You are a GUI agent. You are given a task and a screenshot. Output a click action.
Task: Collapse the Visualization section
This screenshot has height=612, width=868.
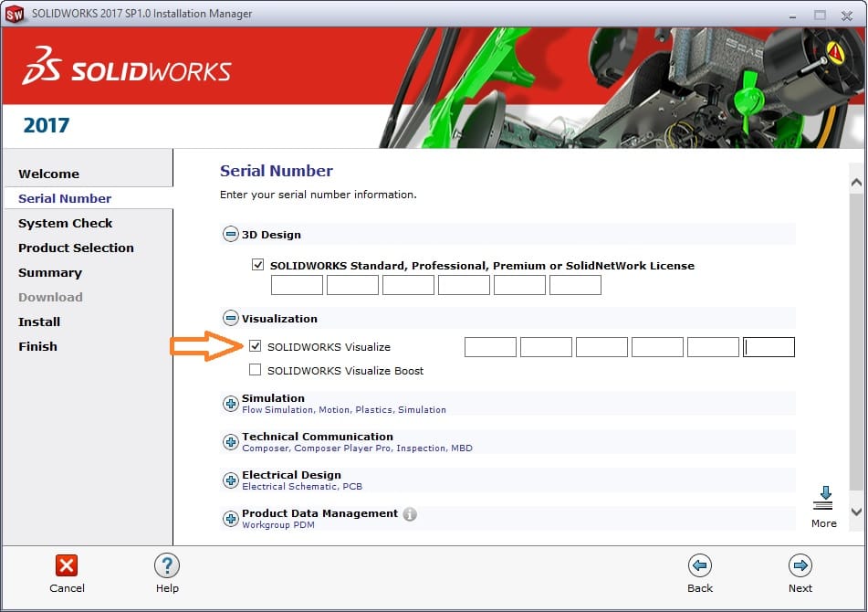pyautogui.click(x=230, y=319)
